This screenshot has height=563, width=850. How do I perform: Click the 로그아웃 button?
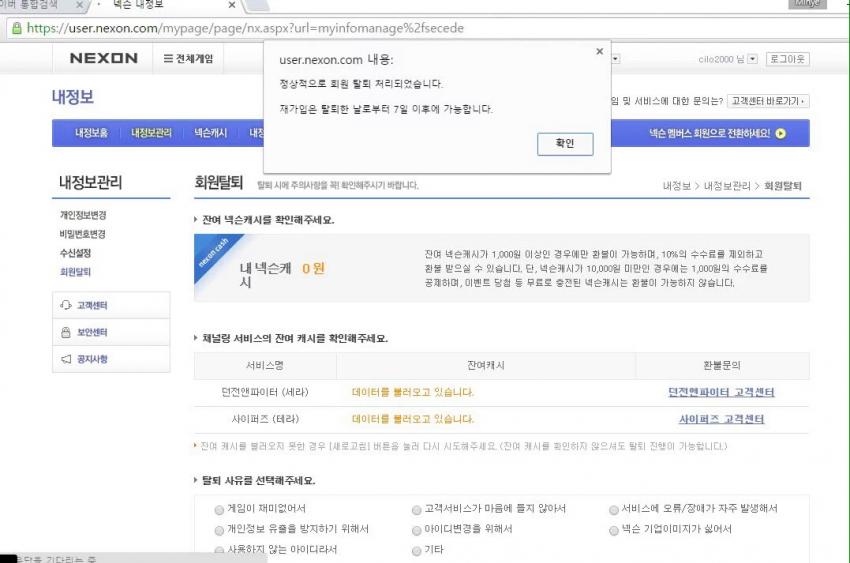[787, 59]
